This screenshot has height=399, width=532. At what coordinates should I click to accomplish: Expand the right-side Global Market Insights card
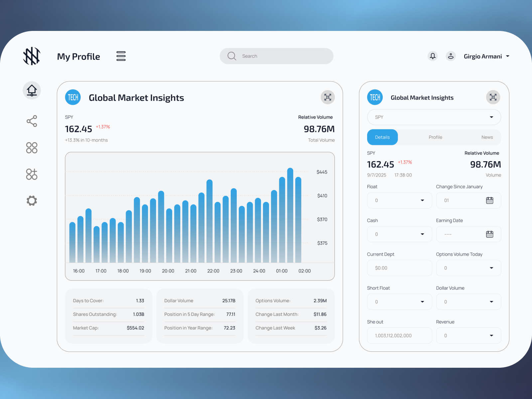point(493,97)
